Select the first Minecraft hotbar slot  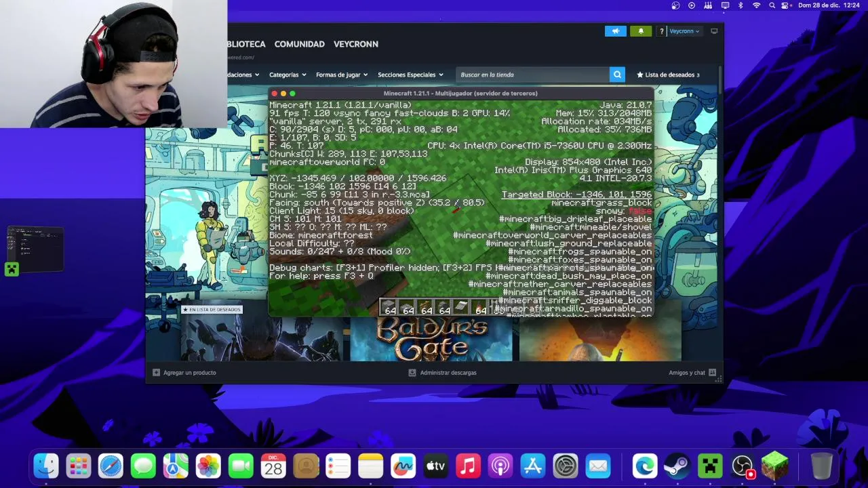[390, 308]
